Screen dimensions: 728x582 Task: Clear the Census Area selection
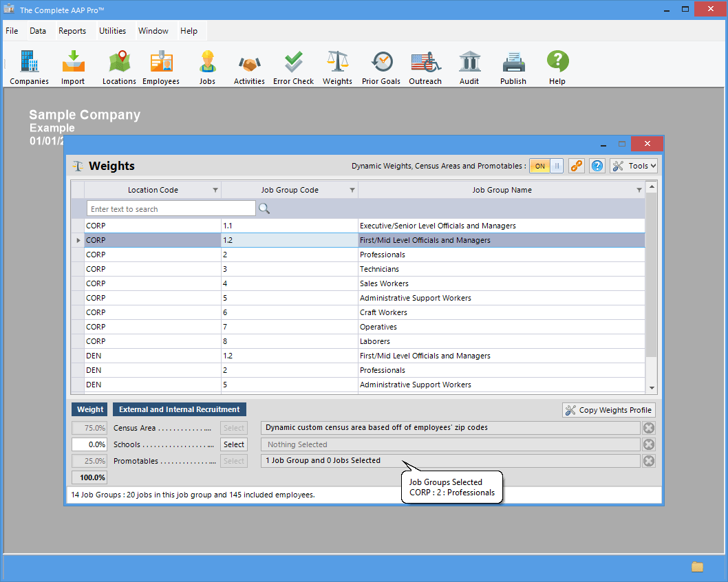point(649,428)
